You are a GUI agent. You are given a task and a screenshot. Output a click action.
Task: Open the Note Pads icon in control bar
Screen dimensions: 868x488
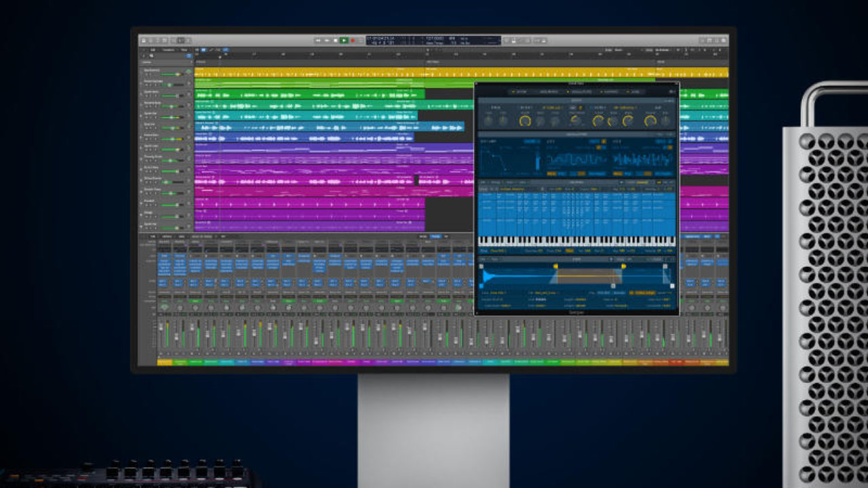point(709,41)
